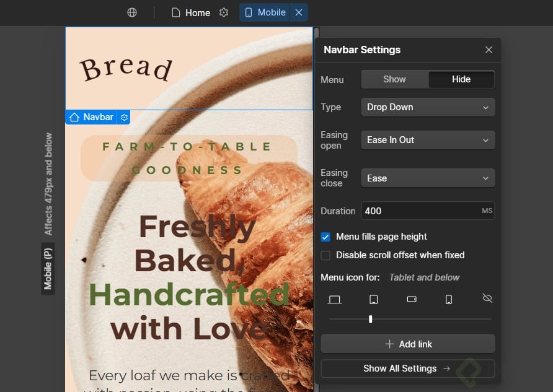Image resolution: width=553 pixels, height=392 pixels.
Task: Choose the mobile portrait icon for menu icon
Action: 449,299
